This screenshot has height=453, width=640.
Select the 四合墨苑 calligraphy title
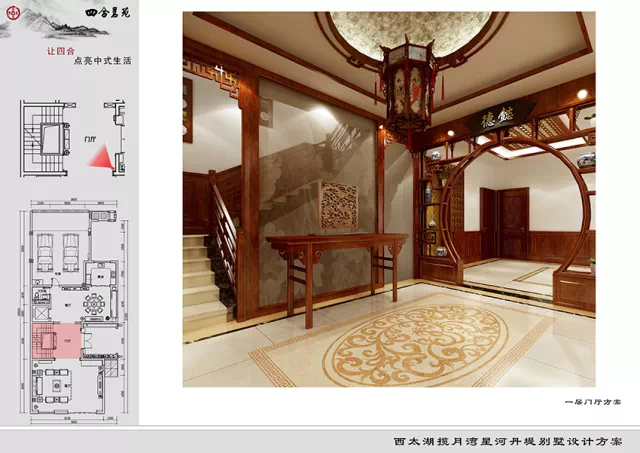(x=108, y=12)
